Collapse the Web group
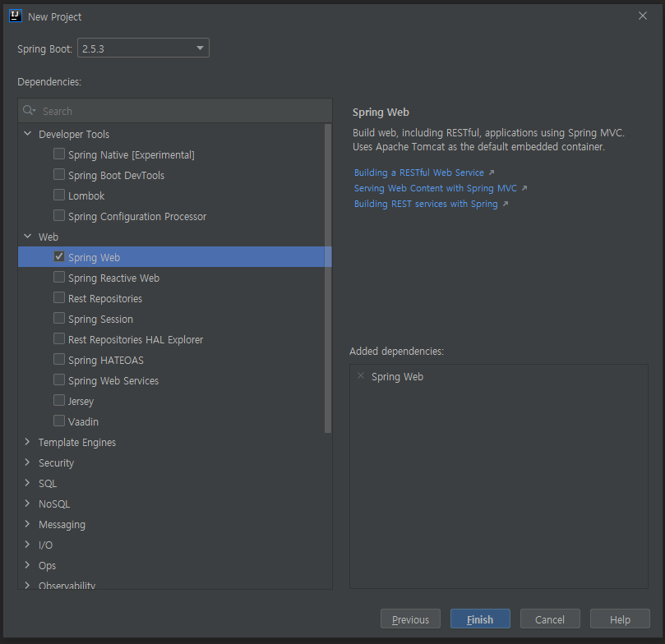The width and height of the screenshot is (665, 644). pos(28,236)
